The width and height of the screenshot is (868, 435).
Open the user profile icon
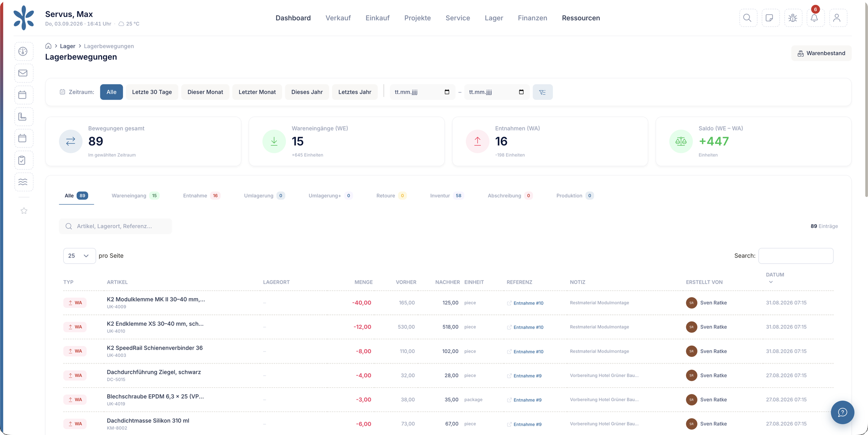click(838, 18)
